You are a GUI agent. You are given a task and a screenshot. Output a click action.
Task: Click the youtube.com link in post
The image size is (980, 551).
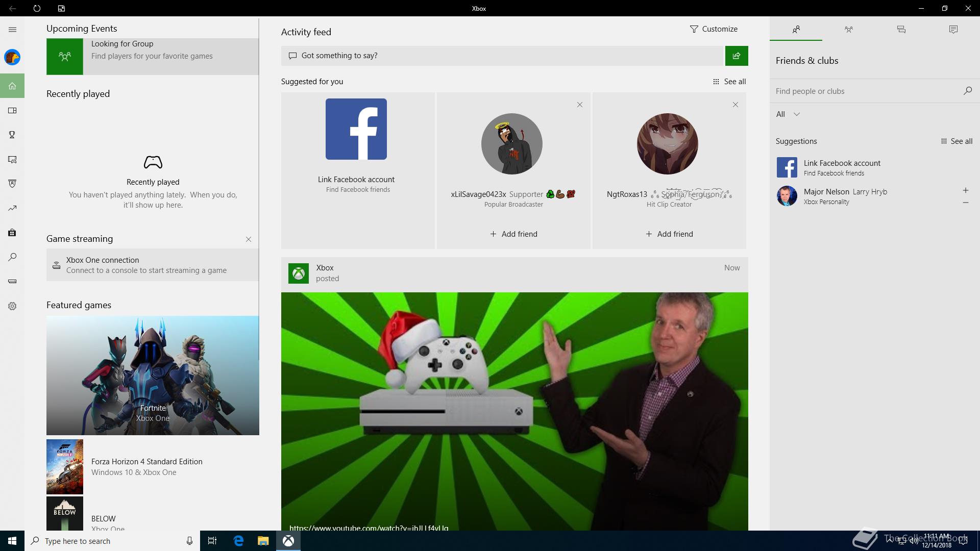click(369, 528)
